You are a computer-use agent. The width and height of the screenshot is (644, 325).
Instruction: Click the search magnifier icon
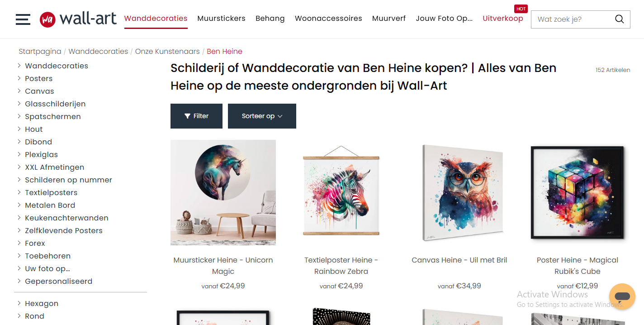coord(619,19)
